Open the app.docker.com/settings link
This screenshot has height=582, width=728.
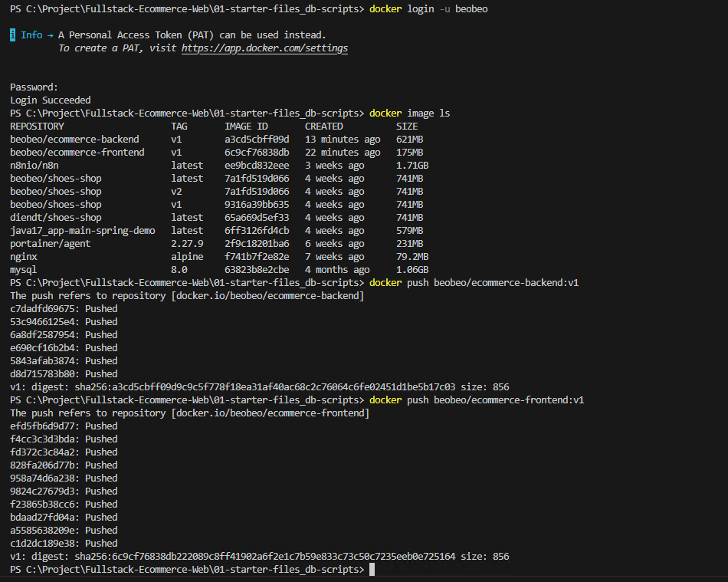pos(264,48)
